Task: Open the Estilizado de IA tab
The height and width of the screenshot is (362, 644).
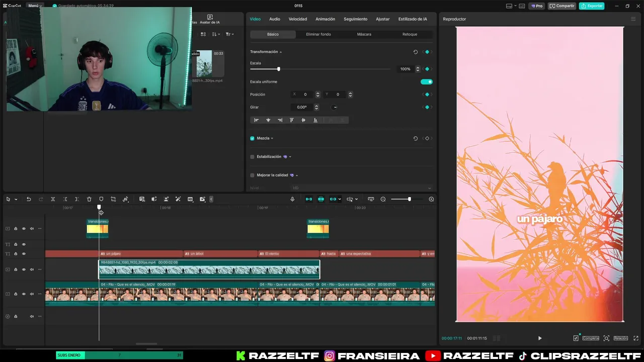Action: 413,19
